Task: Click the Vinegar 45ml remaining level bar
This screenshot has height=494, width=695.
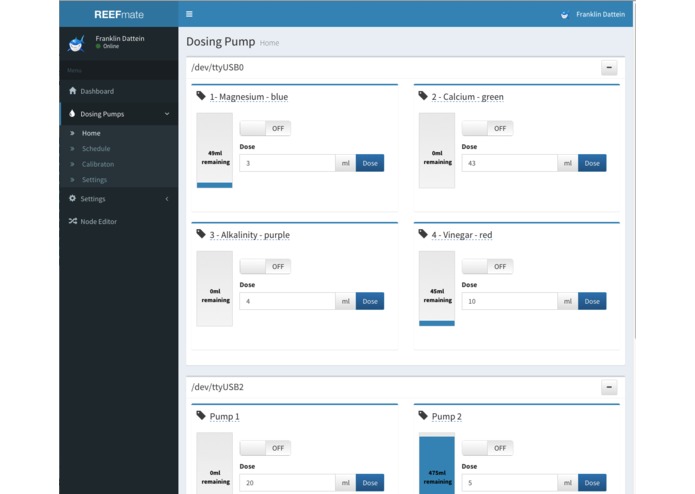Action: pos(437,288)
